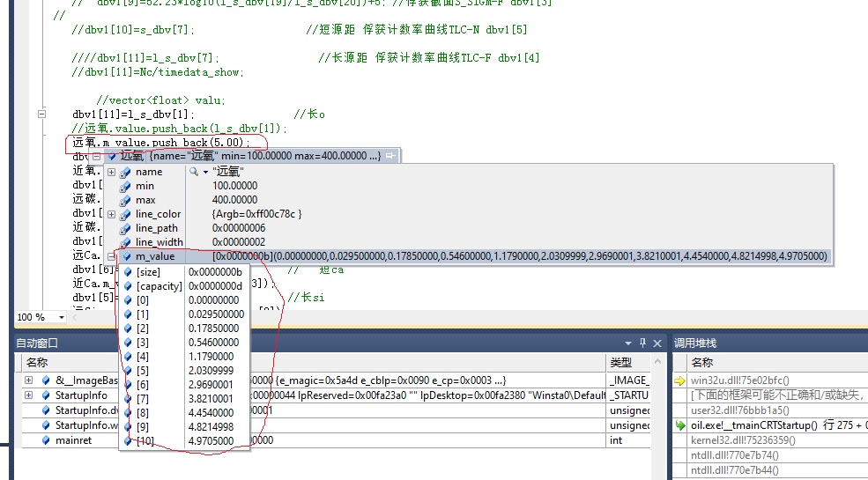Click editor horizontal scrollbar left arrow

74,317
